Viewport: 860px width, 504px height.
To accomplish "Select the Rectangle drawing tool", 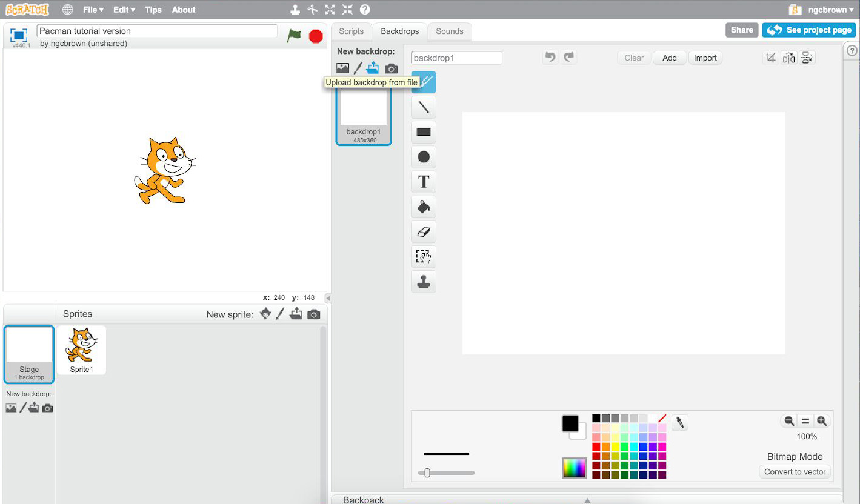I will (x=424, y=132).
